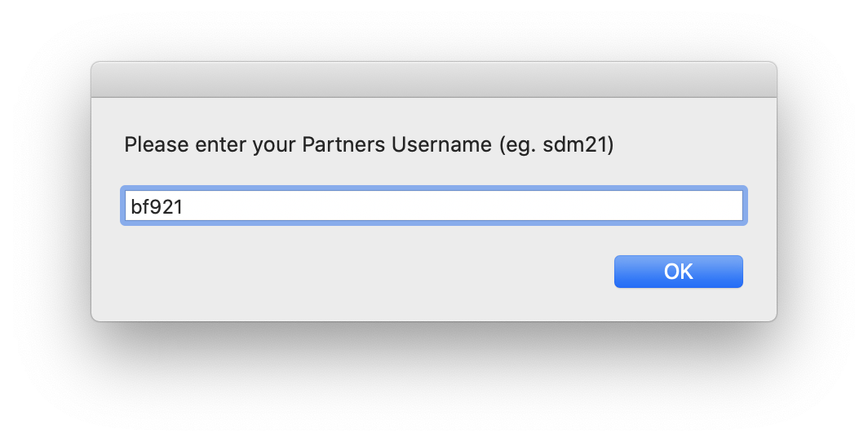Click the middle of the username field
Image resolution: width=868 pixels, height=442 pixels.
(433, 206)
